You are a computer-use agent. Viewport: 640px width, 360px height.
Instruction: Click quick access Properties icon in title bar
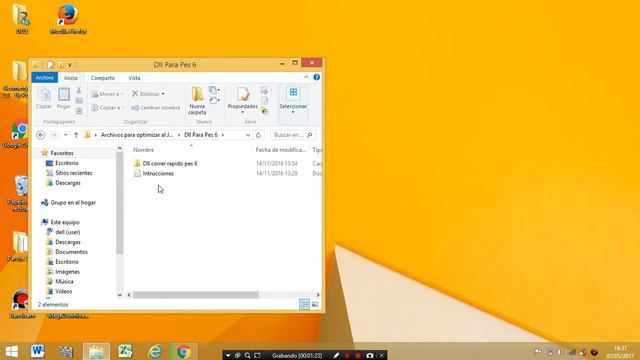click(x=50, y=64)
